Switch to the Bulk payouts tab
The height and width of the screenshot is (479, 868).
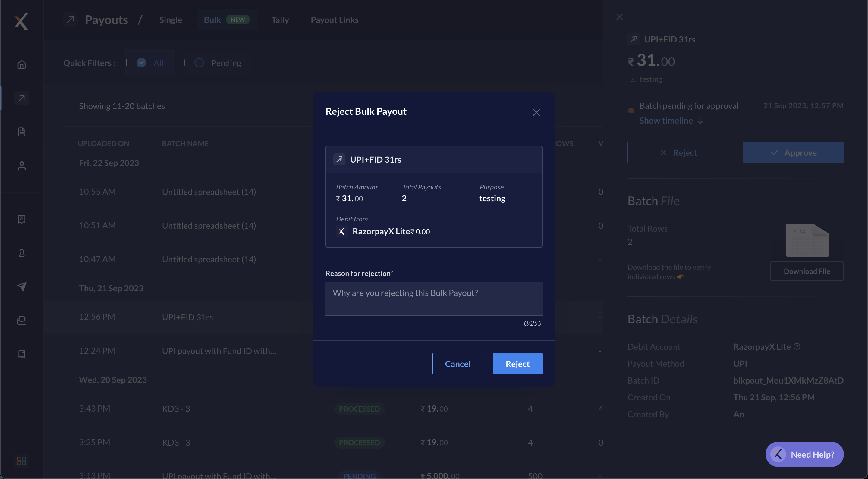(x=226, y=20)
